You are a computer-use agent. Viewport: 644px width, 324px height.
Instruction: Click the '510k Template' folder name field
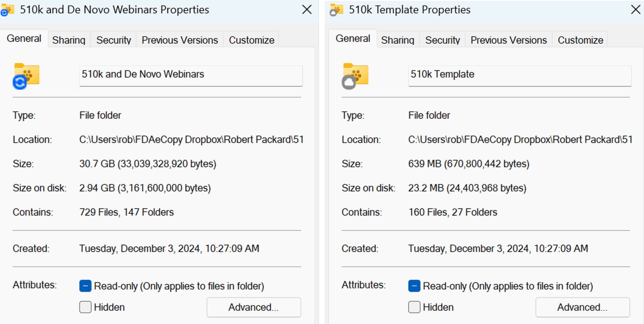pyautogui.click(x=519, y=75)
